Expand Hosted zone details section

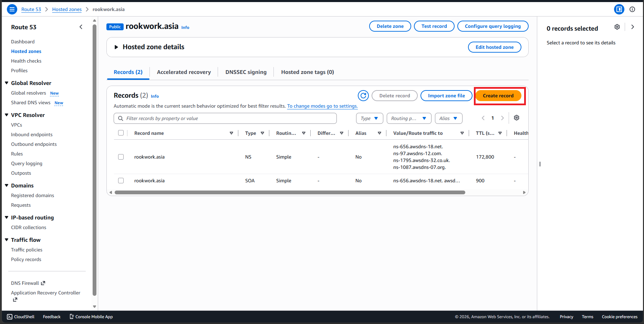(x=116, y=47)
